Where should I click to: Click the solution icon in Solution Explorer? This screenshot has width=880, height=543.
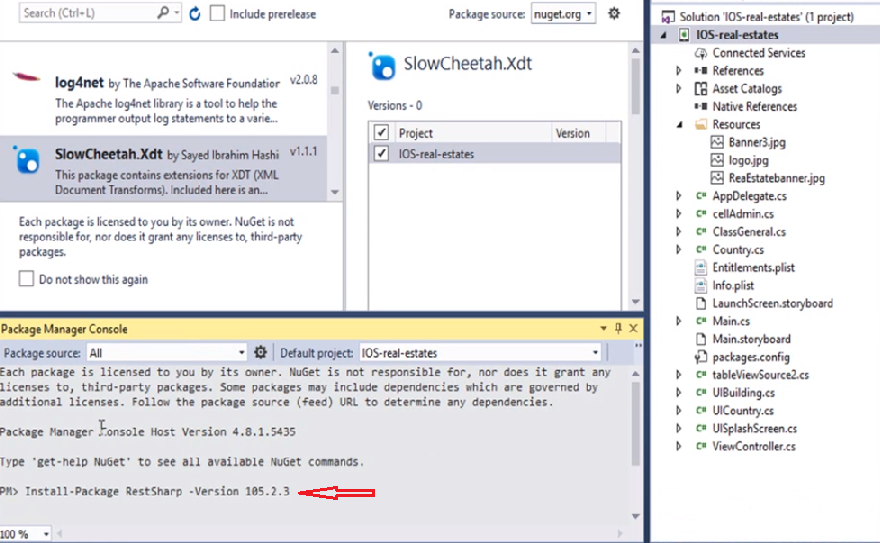click(x=667, y=17)
